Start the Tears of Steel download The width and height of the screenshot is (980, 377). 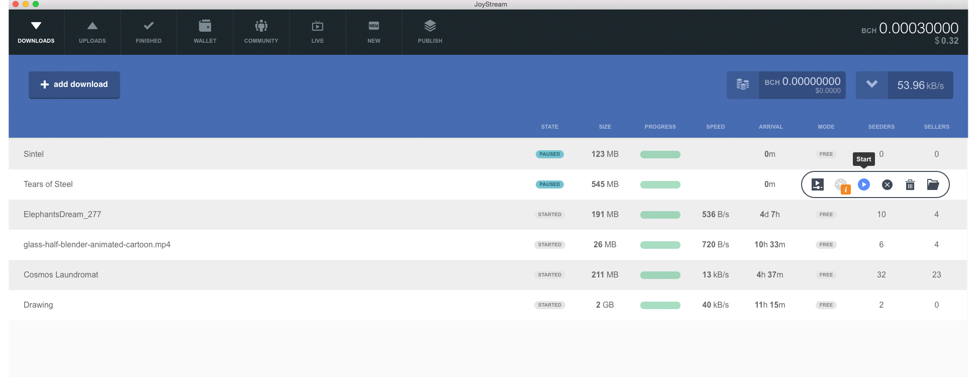pyautogui.click(x=864, y=184)
